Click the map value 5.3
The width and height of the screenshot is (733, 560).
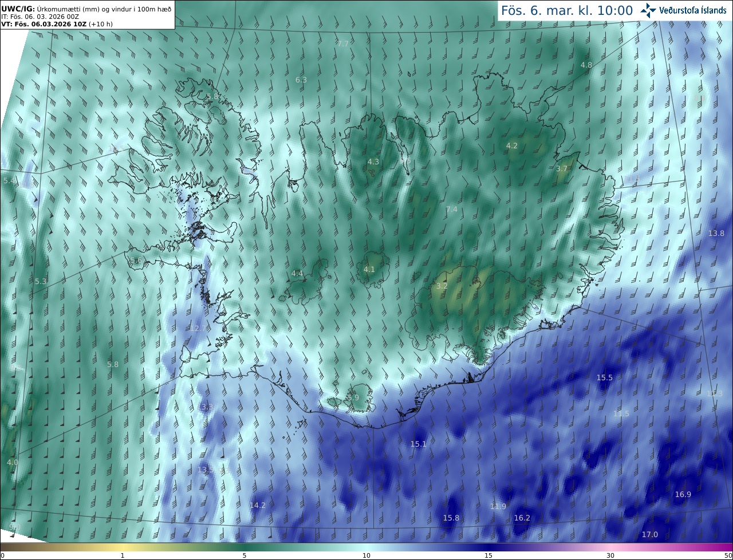[41, 281]
